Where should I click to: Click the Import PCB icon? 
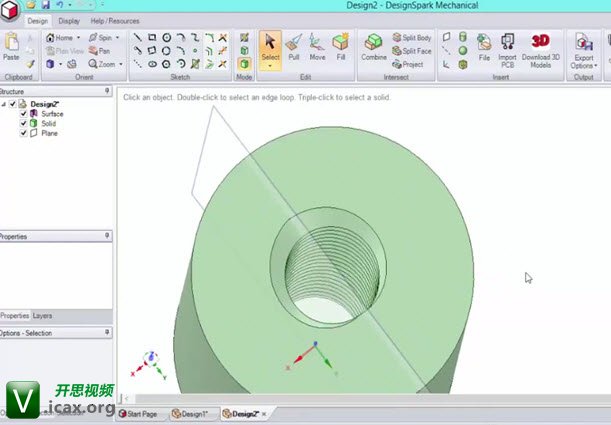(507, 47)
